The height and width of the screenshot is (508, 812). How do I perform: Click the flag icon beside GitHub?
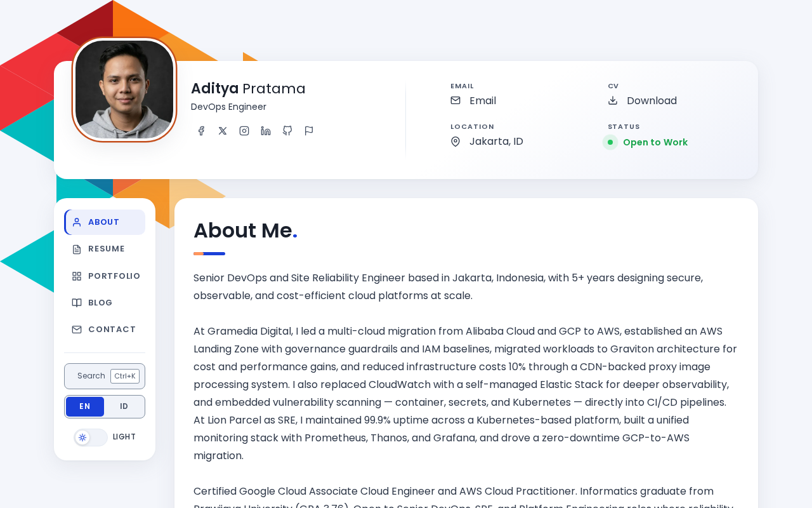click(x=309, y=131)
